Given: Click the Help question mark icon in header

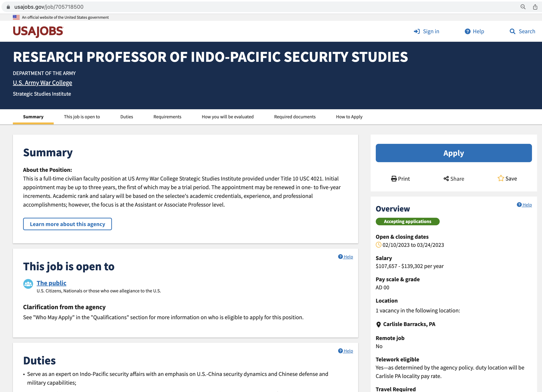Looking at the screenshot, I should (x=467, y=32).
